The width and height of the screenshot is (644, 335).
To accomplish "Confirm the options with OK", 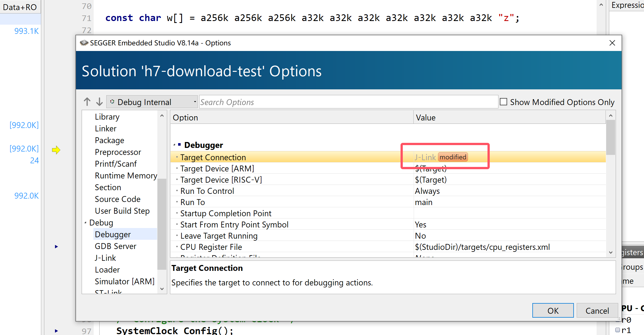I will coord(553,310).
